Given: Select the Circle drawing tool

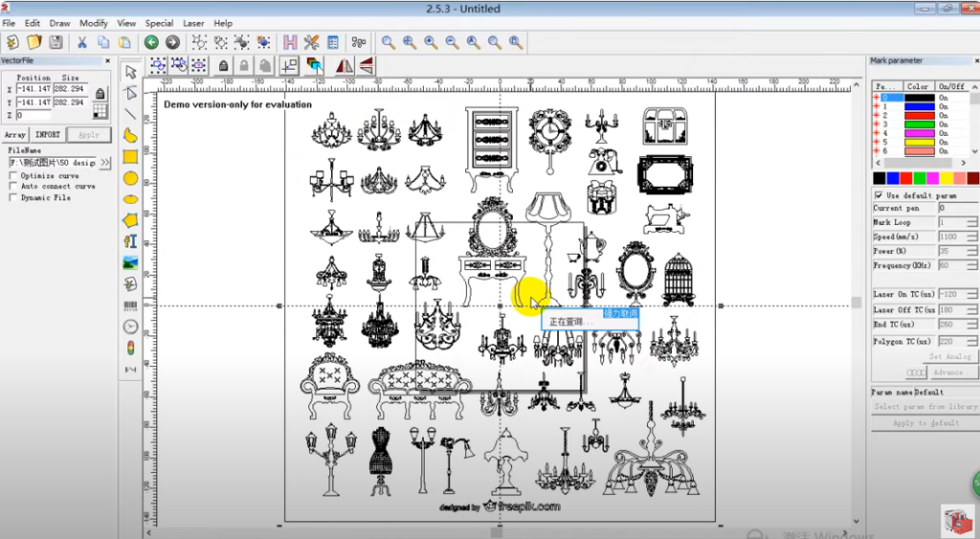Looking at the screenshot, I should 130,178.
